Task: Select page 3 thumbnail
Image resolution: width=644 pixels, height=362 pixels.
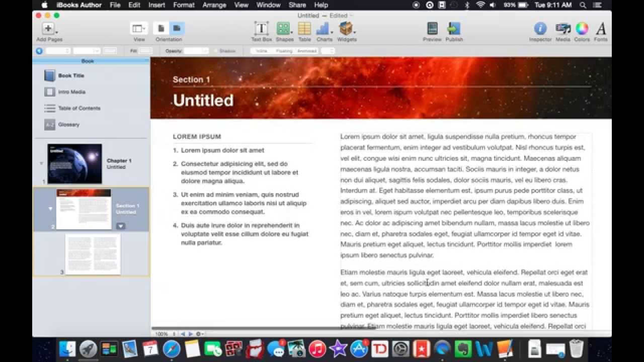Action: (93, 254)
